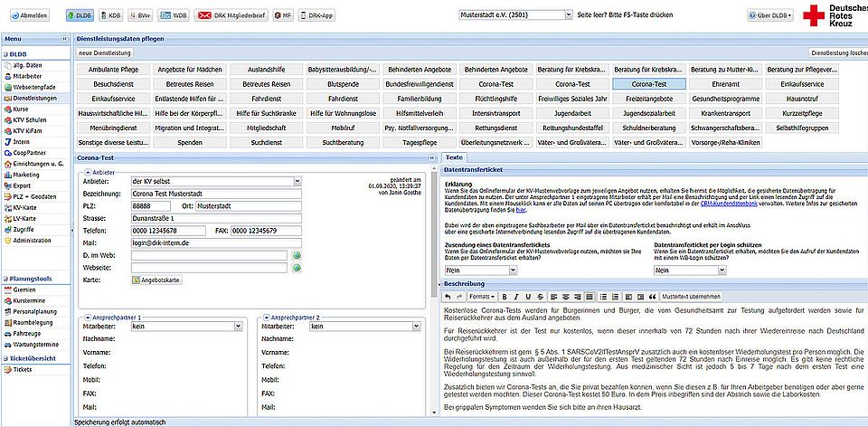Screen dimensions: 868x427
Task: Open the DRK Mitgliederbrief envelope button
Action: 231,15
